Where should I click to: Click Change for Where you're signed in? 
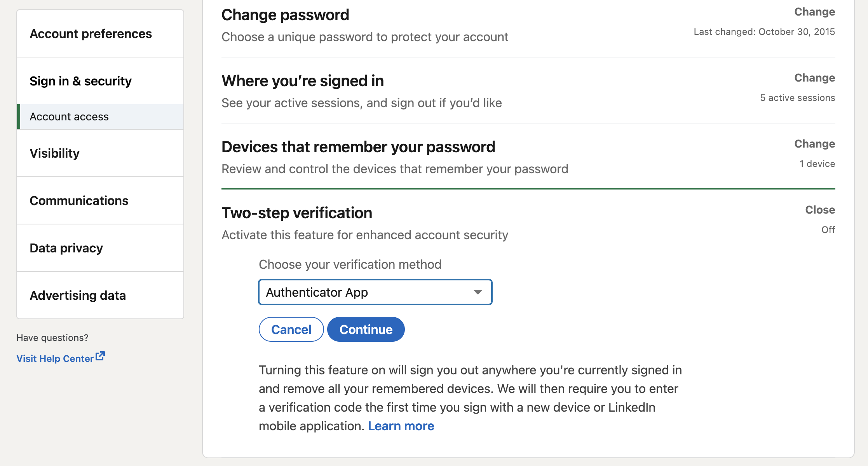pos(814,78)
